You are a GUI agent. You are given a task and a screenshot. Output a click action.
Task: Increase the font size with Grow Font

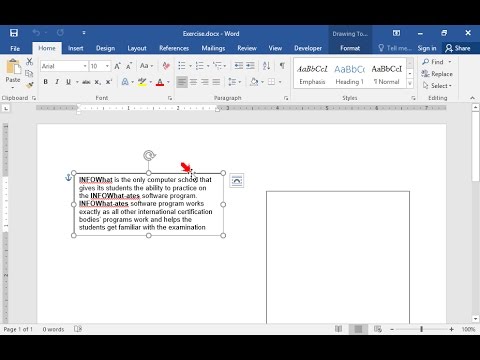tap(117, 66)
